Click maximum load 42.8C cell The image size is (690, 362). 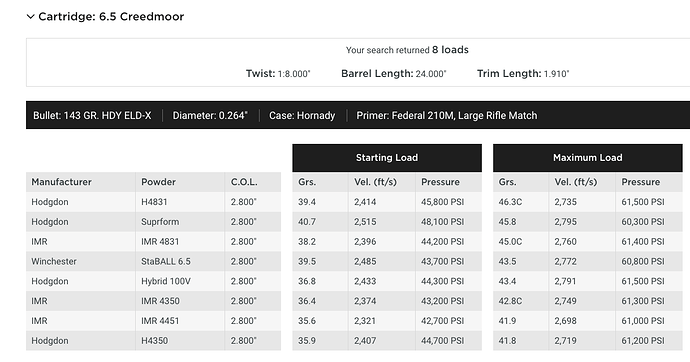click(x=521, y=301)
